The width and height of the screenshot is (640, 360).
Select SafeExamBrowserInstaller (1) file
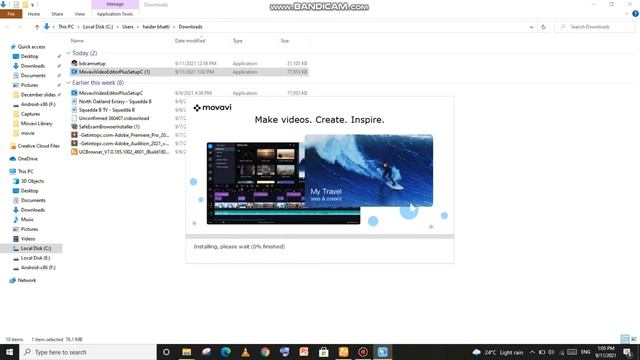[109, 127]
